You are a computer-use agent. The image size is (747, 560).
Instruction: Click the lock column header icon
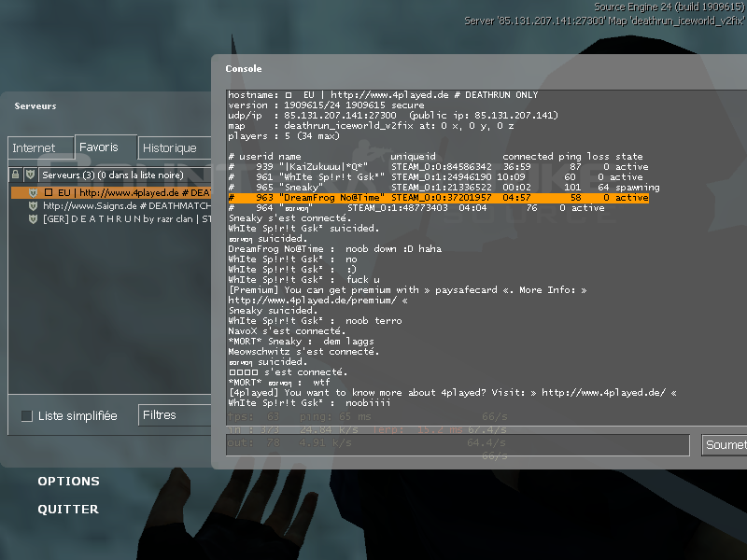15,175
